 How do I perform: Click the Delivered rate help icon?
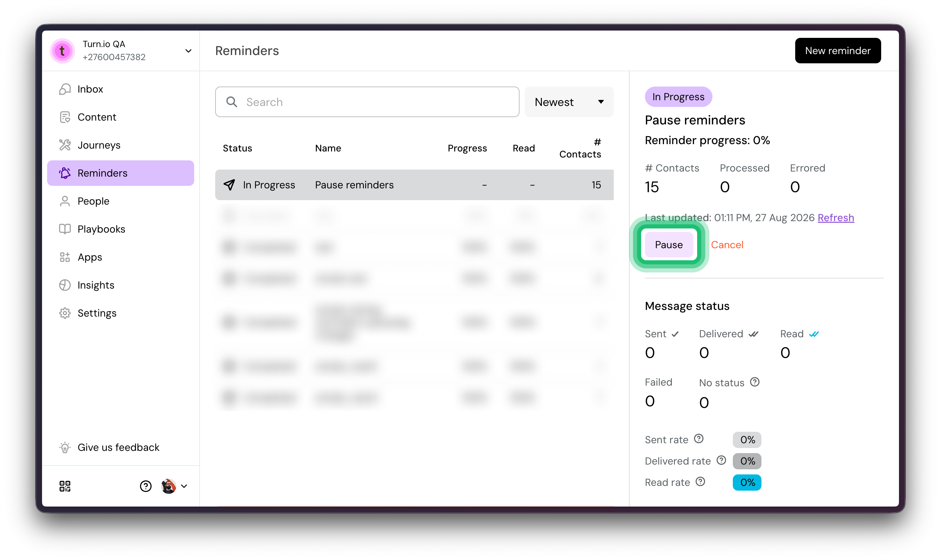pos(721,460)
